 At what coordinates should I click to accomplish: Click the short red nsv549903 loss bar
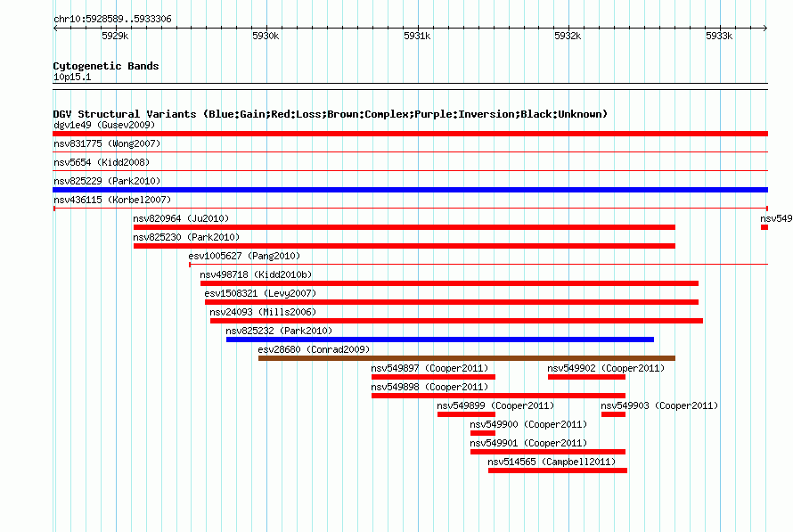pyautogui.click(x=614, y=414)
